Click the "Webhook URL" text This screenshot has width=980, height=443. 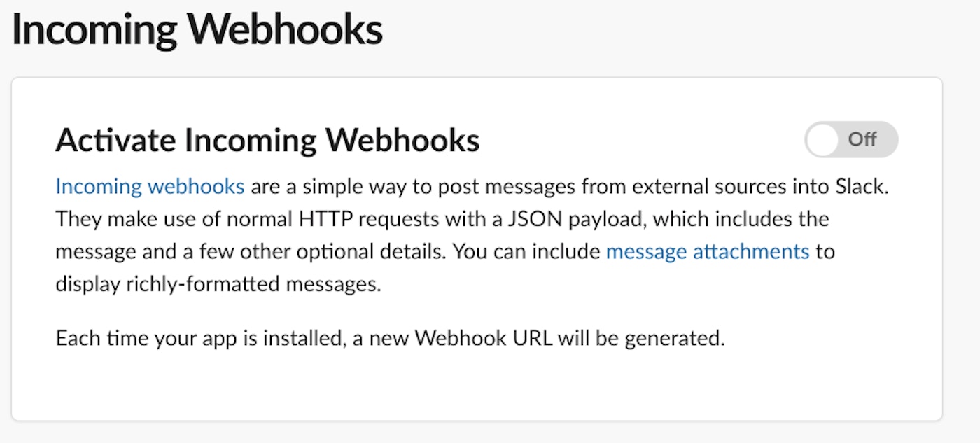point(483,338)
